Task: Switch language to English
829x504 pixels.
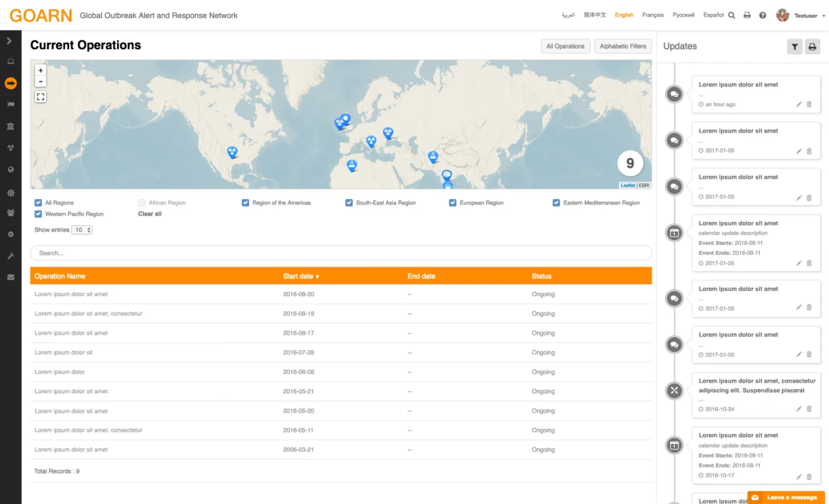Action: pos(624,15)
